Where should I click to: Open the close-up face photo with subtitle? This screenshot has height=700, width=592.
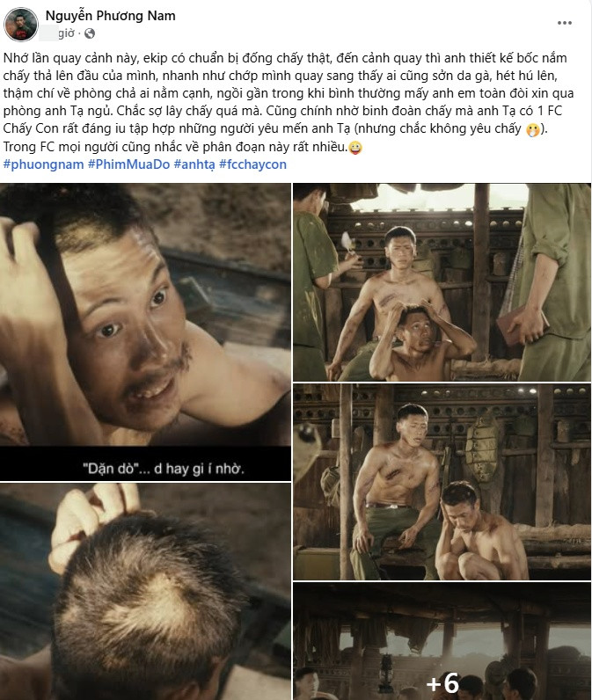click(x=145, y=332)
